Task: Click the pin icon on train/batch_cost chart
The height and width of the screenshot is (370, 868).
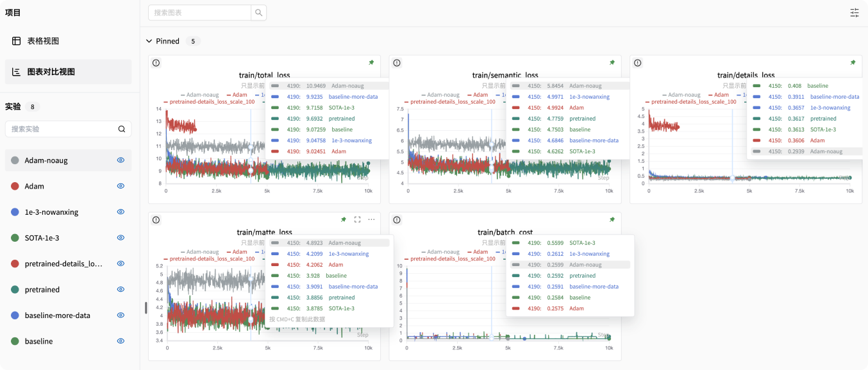Action: coord(612,220)
